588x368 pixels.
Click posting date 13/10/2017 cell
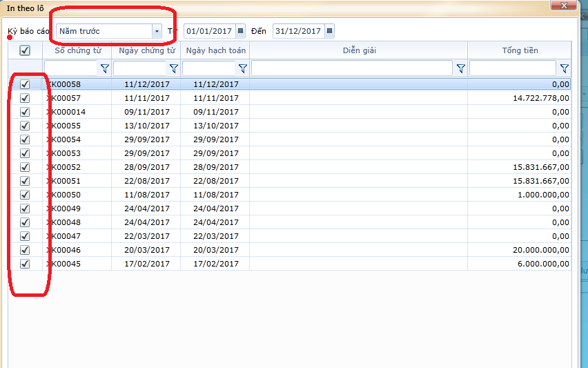[x=215, y=126]
